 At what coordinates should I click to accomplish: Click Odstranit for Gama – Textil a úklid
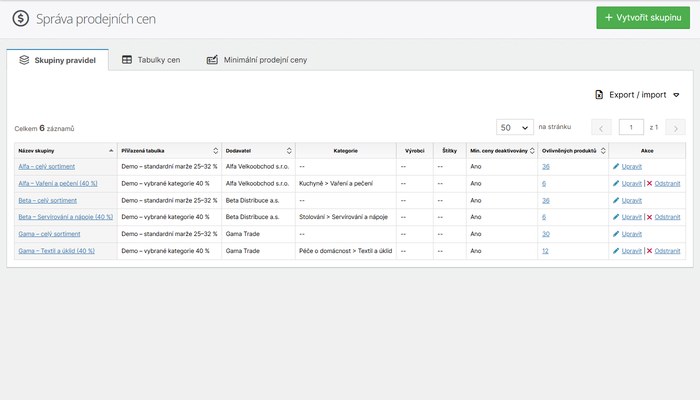(667, 251)
